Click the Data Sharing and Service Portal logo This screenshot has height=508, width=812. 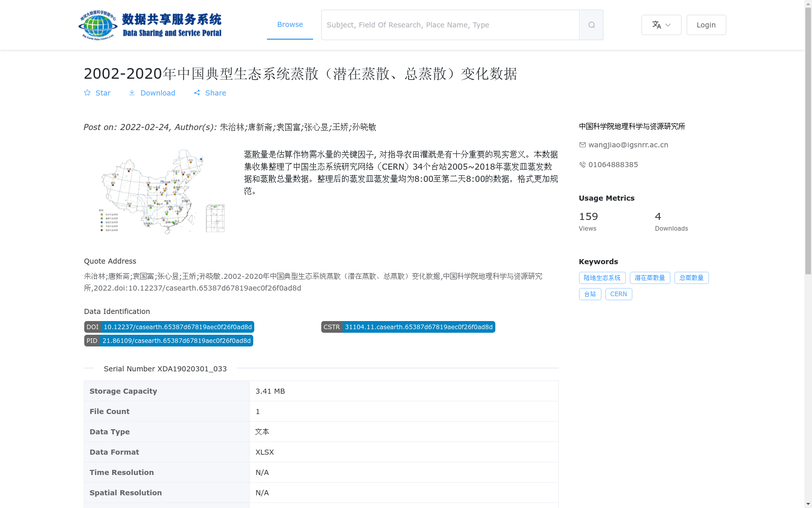tap(150, 25)
